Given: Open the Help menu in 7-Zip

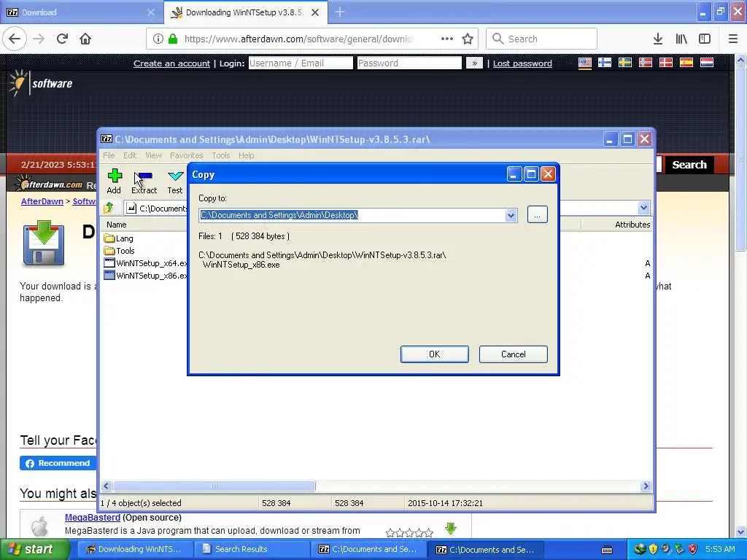Looking at the screenshot, I should coord(247,155).
